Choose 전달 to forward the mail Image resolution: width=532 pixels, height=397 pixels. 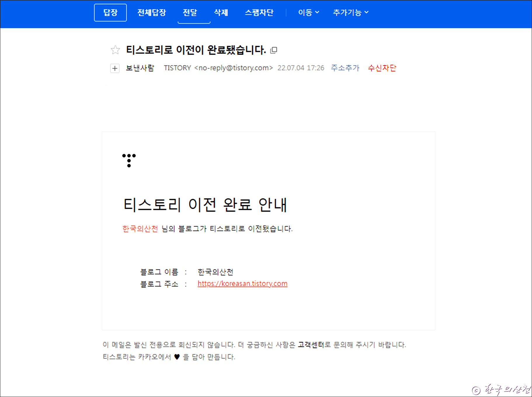pos(190,13)
